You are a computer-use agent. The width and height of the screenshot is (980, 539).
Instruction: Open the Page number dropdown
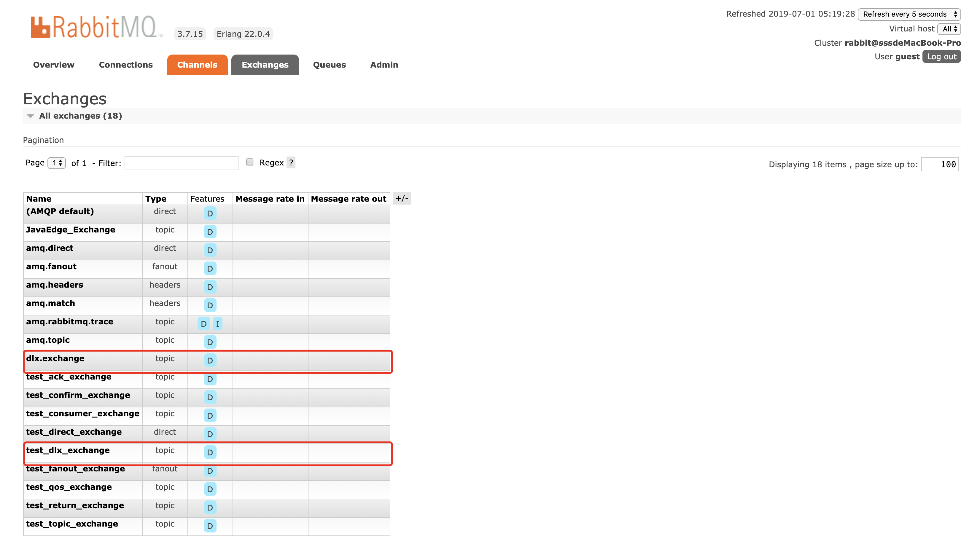click(57, 163)
